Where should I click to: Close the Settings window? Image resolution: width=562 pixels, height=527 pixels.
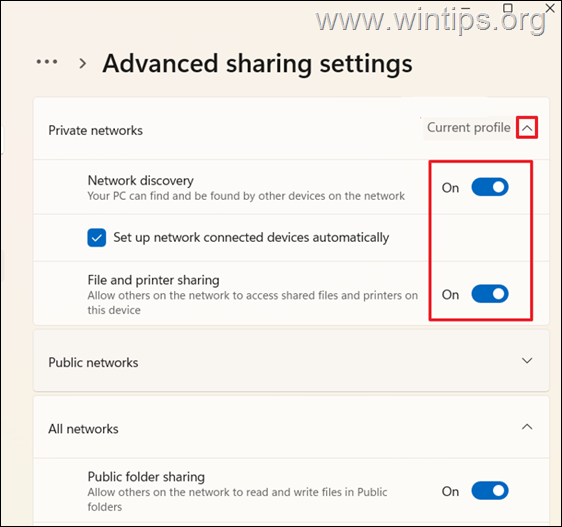click(x=550, y=8)
